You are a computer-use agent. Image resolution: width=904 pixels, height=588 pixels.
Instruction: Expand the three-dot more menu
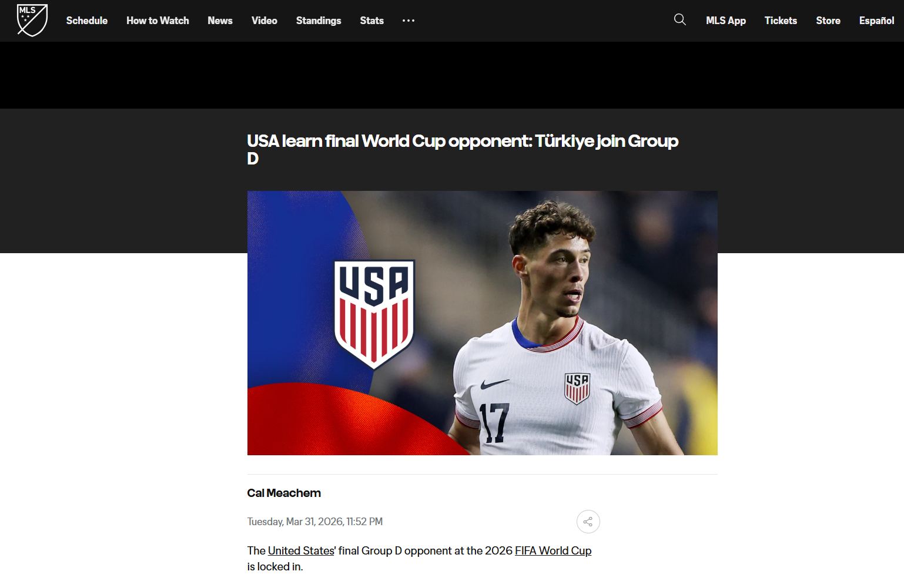tap(409, 21)
